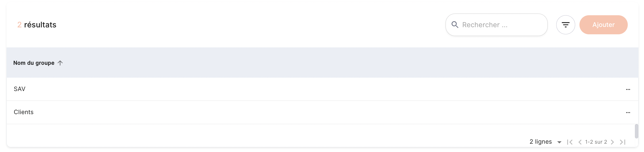644x152 pixels.
Task: Click the '1-2 sur 2' page indicator
Action: 596,142
